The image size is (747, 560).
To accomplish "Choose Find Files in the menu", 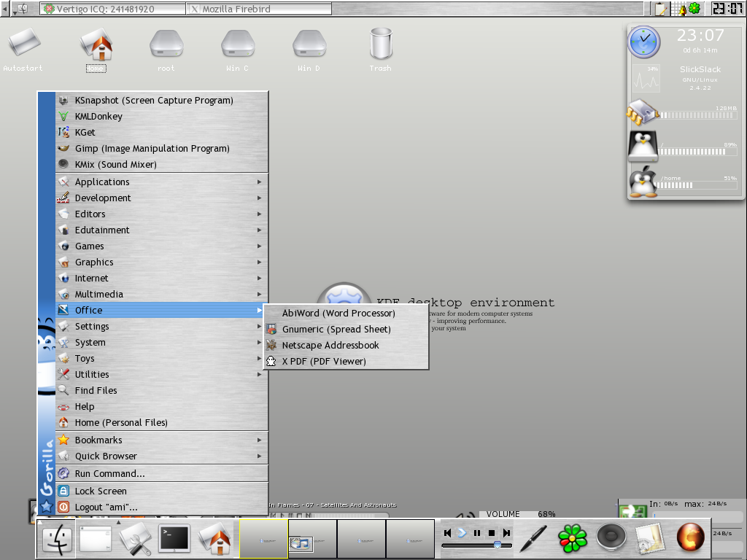I will tap(162, 391).
